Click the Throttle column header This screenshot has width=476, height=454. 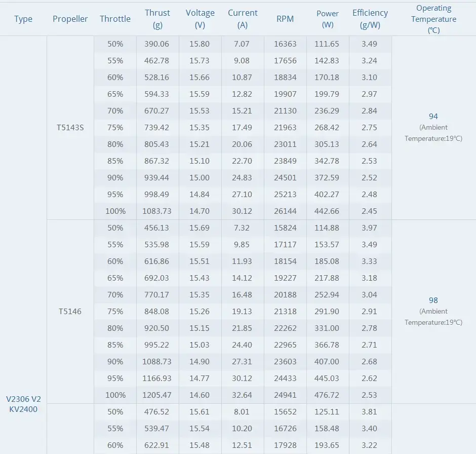(x=115, y=19)
